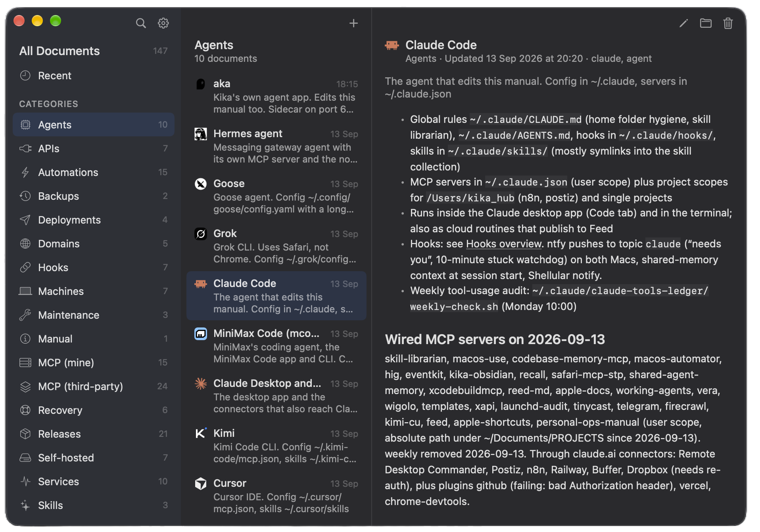
Task: Open the Recent documents view
Action: point(94,76)
